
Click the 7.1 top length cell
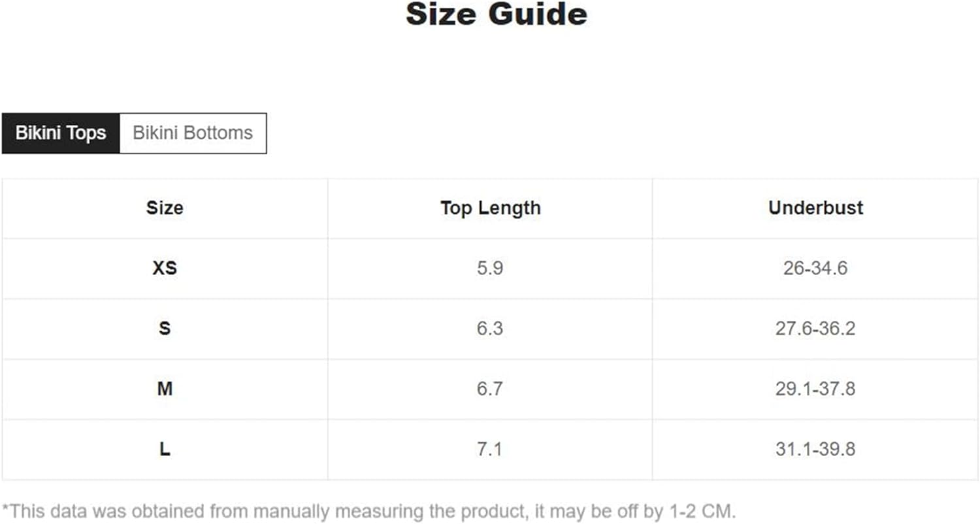[x=490, y=450]
